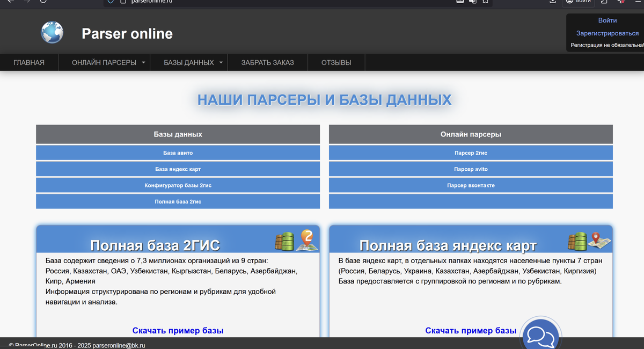Go to ГЛАВНАЯ menu item
The height and width of the screenshot is (349, 644).
[x=29, y=62]
